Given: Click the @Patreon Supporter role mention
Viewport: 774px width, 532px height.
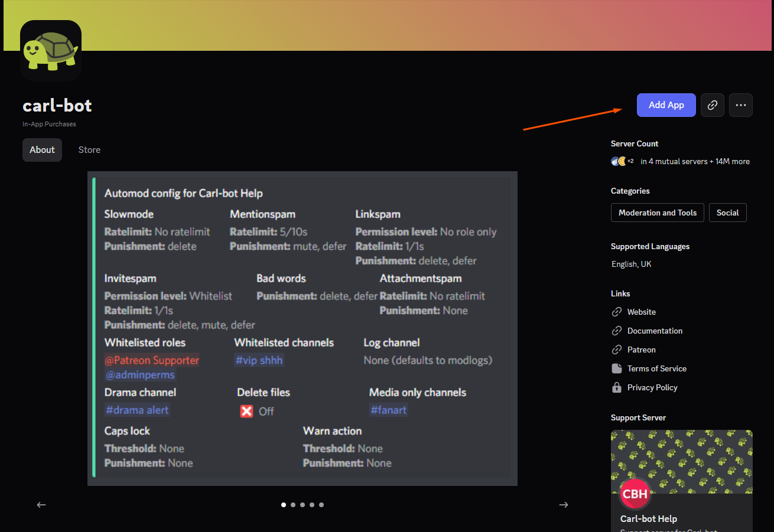Looking at the screenshot, I should pyautogui.click(x=152, y=360).
